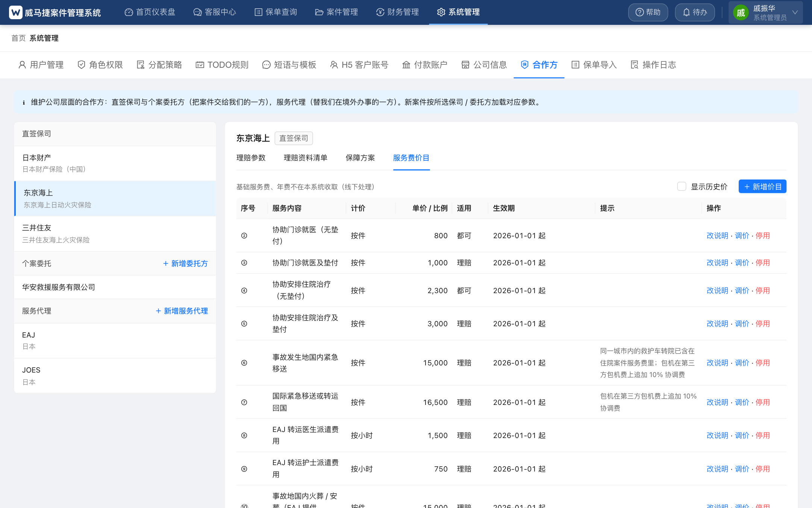Screen dimensions: 812x508
Task: Switch to the 理赔资料清单 tab
Action: point(305,158)
